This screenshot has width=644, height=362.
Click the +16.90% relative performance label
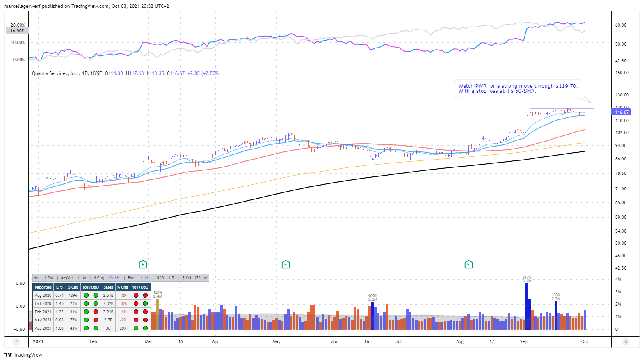[16, 31]
